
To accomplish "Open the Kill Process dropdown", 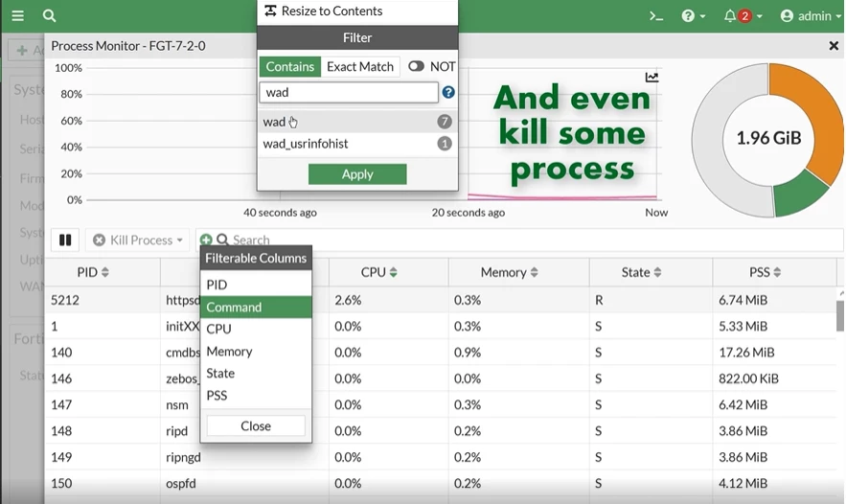I will tap(137, 241).
